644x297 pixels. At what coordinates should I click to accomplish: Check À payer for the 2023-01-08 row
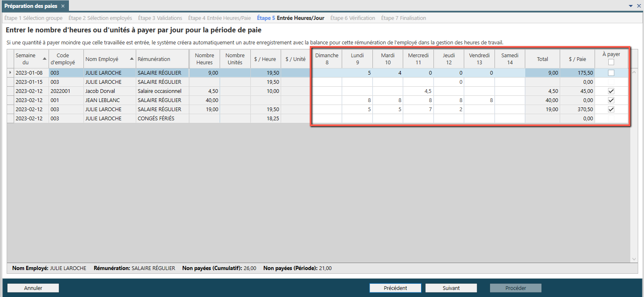[x=611, y=73]
